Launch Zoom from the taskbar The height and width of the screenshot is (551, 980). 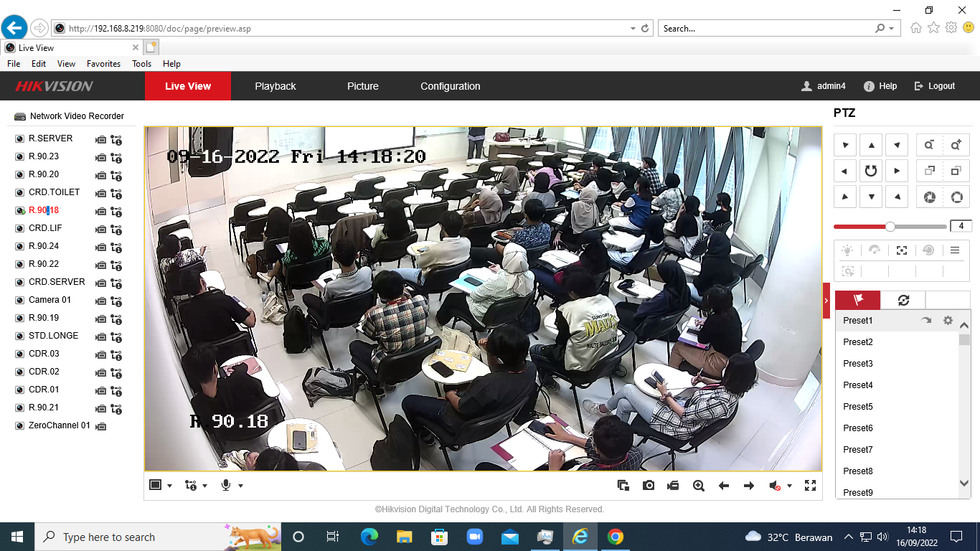click(474, 537)
